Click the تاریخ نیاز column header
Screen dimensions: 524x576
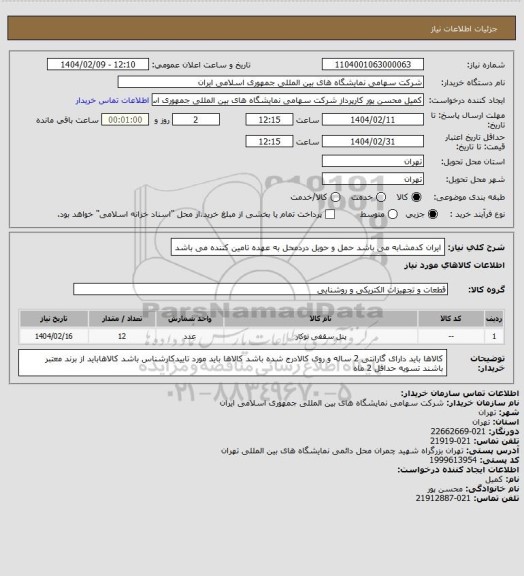pyautogui.click(x=54, y=318)
